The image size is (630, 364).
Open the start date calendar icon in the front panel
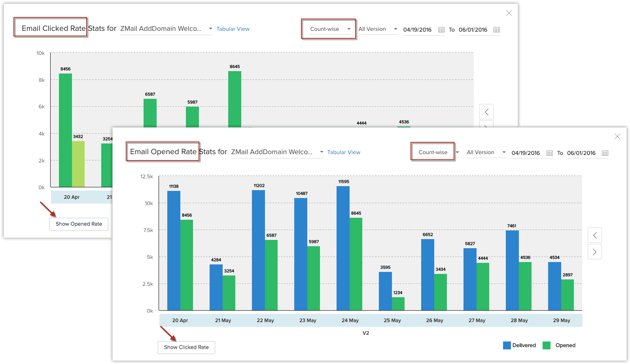(550, 153)
